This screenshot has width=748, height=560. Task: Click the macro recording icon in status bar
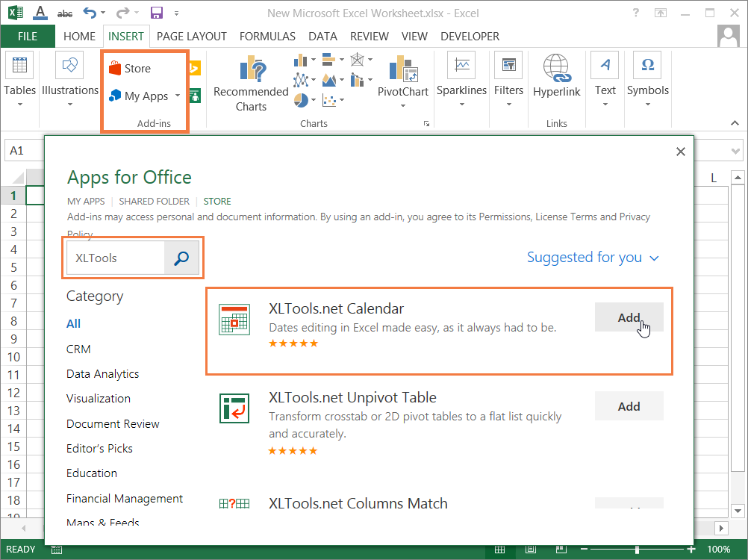coord(56,550)
